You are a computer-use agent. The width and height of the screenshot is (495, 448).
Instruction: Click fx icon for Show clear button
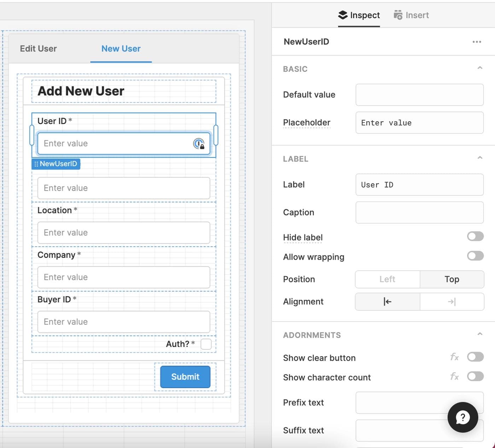click(454, 357)
